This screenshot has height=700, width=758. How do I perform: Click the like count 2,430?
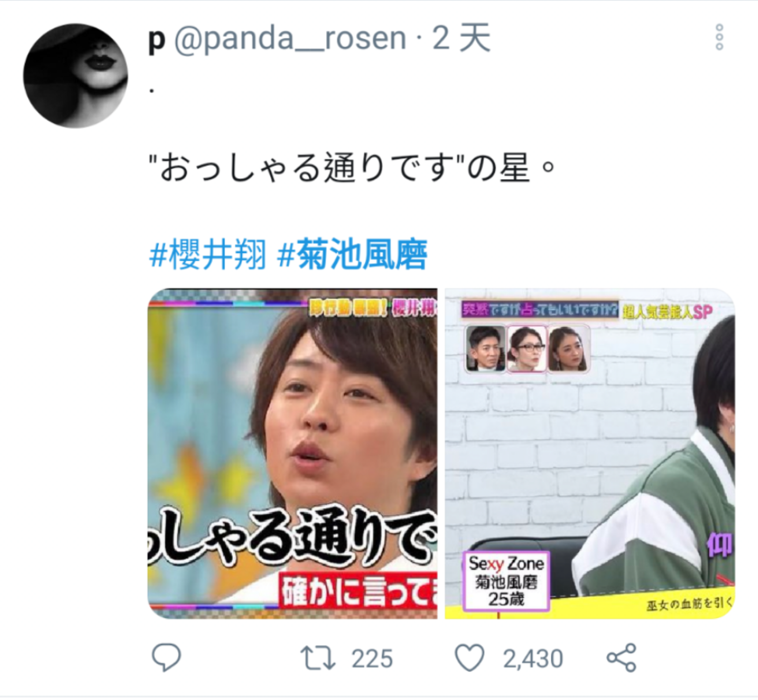point(533,659)
